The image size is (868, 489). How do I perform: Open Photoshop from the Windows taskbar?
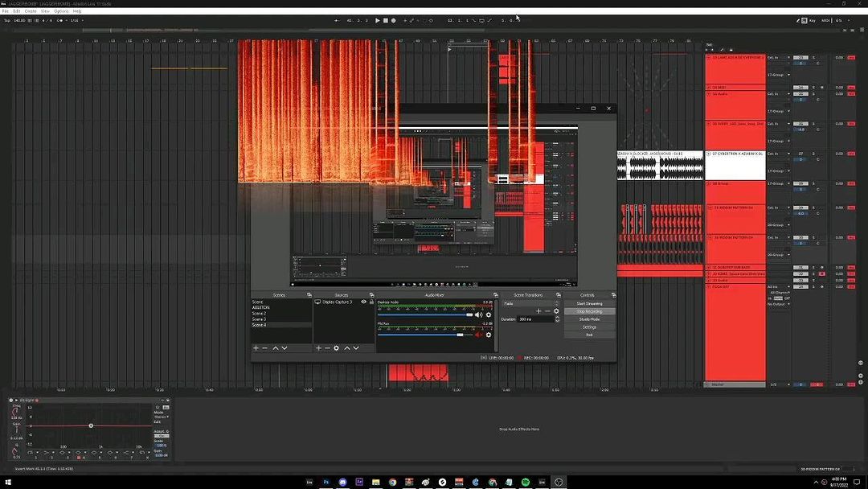click(x=327, y=482)
